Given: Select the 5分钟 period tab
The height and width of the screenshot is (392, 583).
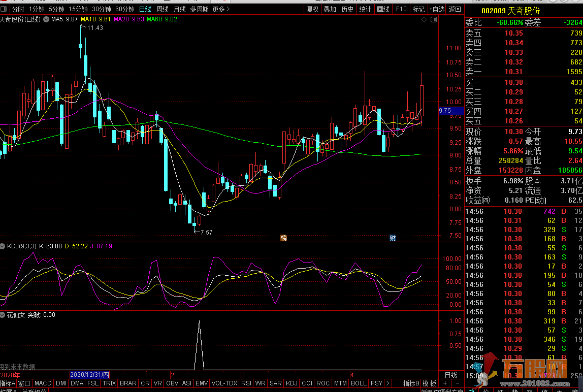Looking at the screenshot, I should [x=56, y=9].
